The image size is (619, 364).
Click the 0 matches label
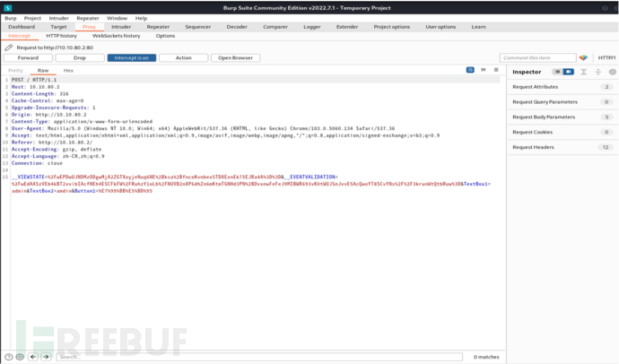tap(486, 357)
